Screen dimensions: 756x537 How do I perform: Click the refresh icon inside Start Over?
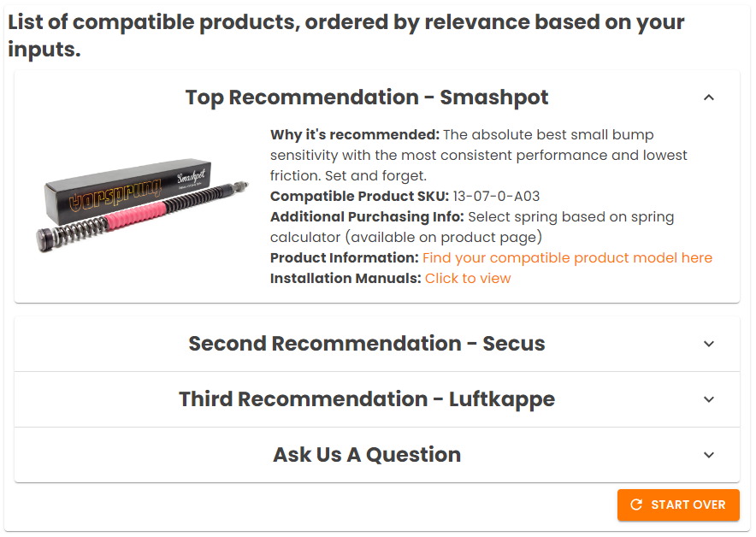[x=636, y=505]
